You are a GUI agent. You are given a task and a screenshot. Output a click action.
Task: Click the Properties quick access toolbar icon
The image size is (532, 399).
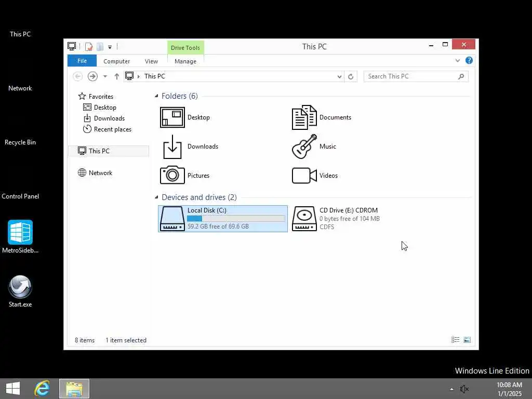pyautogui.click(x=88, y=46)
